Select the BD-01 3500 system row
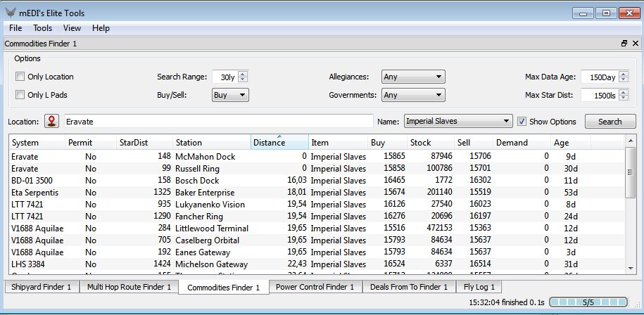644x315 pixels. (317, 181)
